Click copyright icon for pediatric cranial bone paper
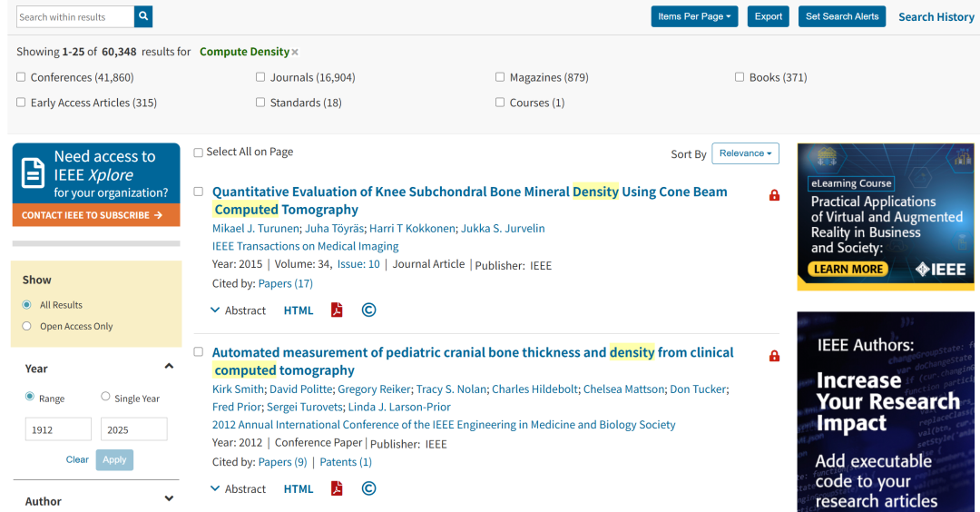Image resolution: width=980 pixels, height=512 pixels. click(368, 488)
